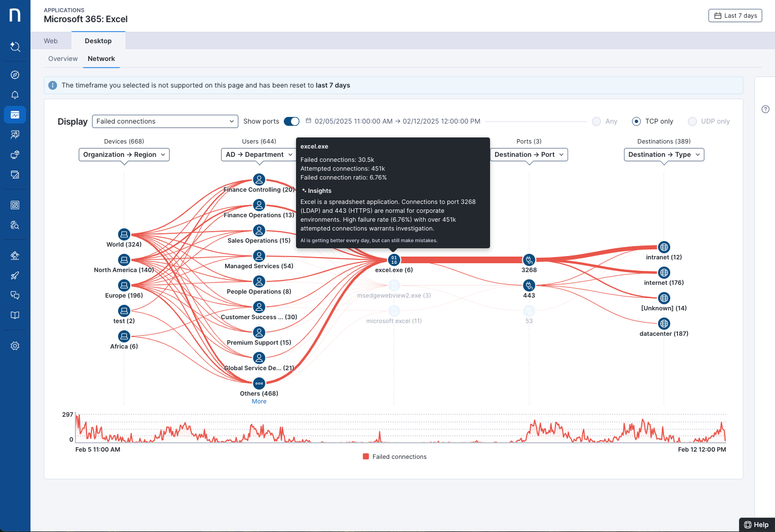Image resolution: width=775 pixels, height=532 pixels.
Task: Toggle the Show ports switch
Action: [x=292, y=121]
